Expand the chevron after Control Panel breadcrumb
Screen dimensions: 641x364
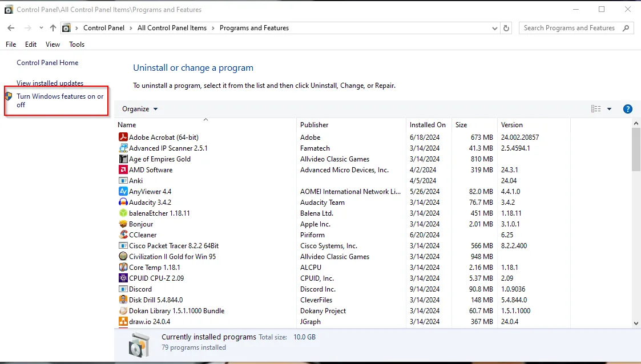coord(131,28)
